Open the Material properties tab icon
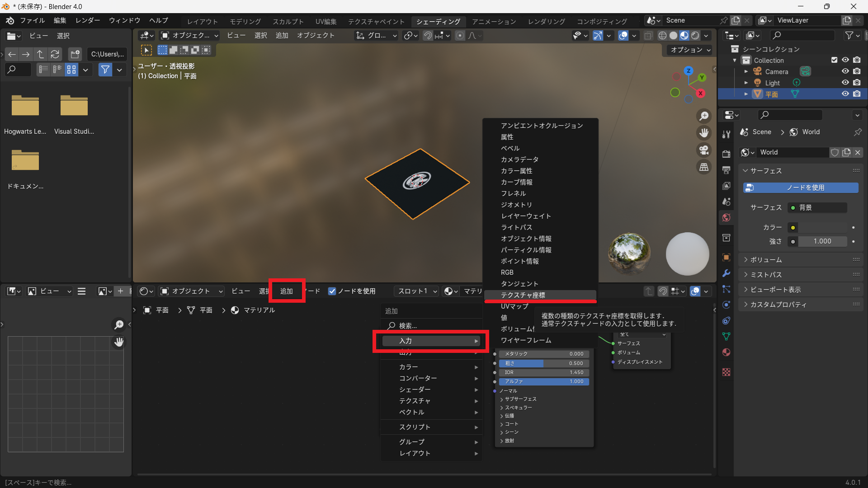 pos(726,352)
